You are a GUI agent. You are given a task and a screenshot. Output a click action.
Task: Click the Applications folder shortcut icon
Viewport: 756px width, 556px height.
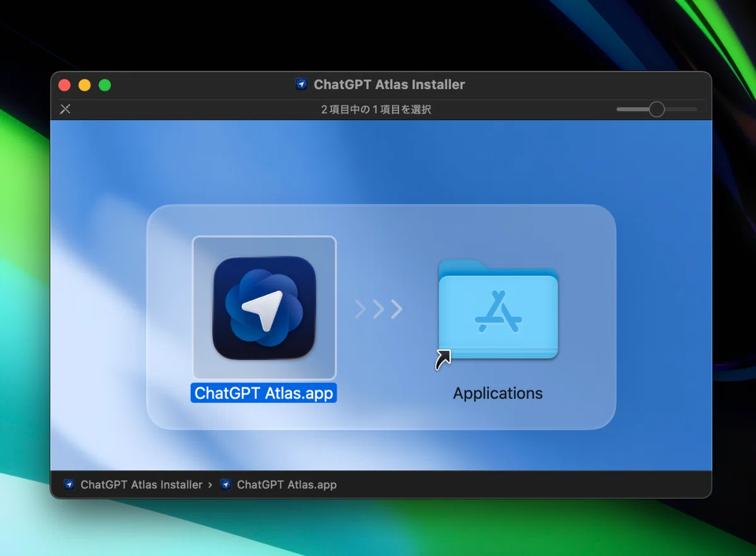pyautogui.click(x=498, y=310)
